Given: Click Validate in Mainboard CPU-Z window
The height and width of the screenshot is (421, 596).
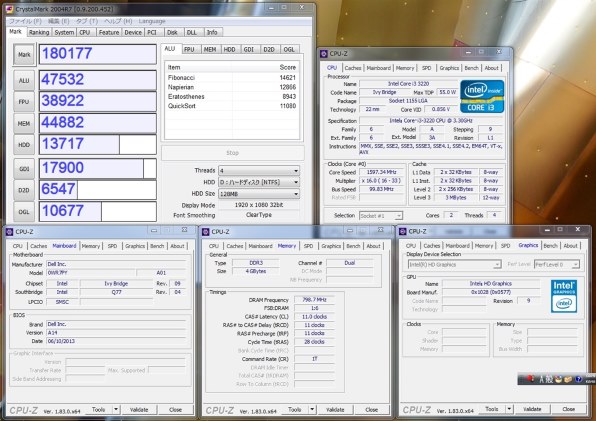Looking at the screenshot, I should click(x=139, y=410).
